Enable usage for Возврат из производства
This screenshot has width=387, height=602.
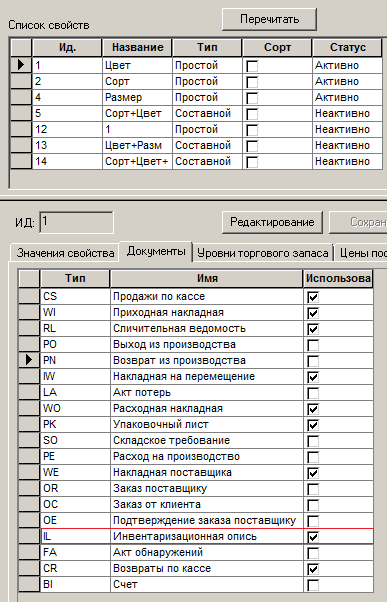coord(313,361)
